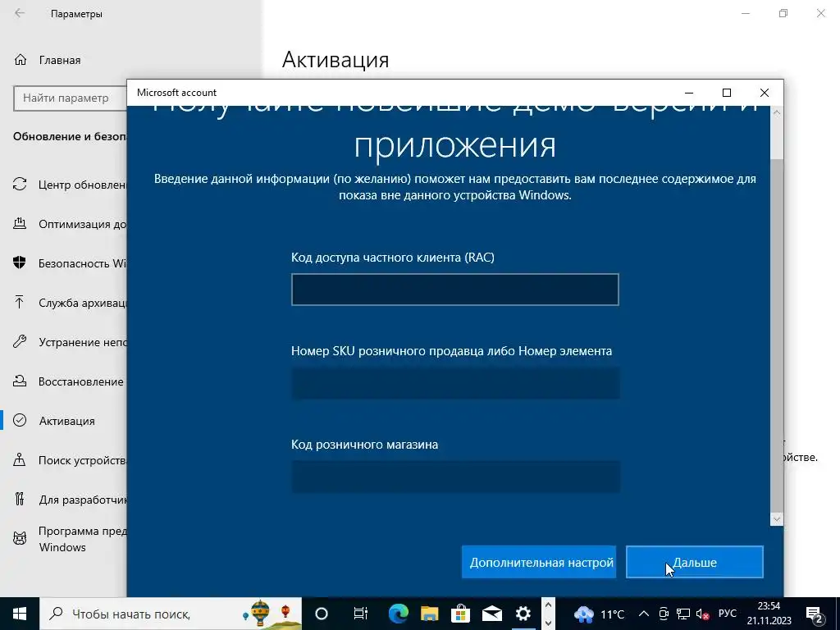This screenshot has height=630, width=840.
Task: Click the Дальше button
Action: (x=694, y=562)
